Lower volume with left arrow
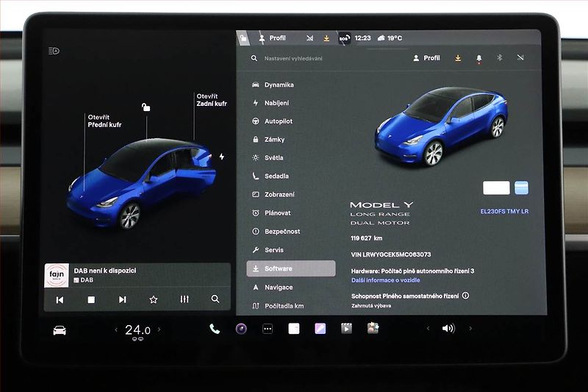 (428, 329)
